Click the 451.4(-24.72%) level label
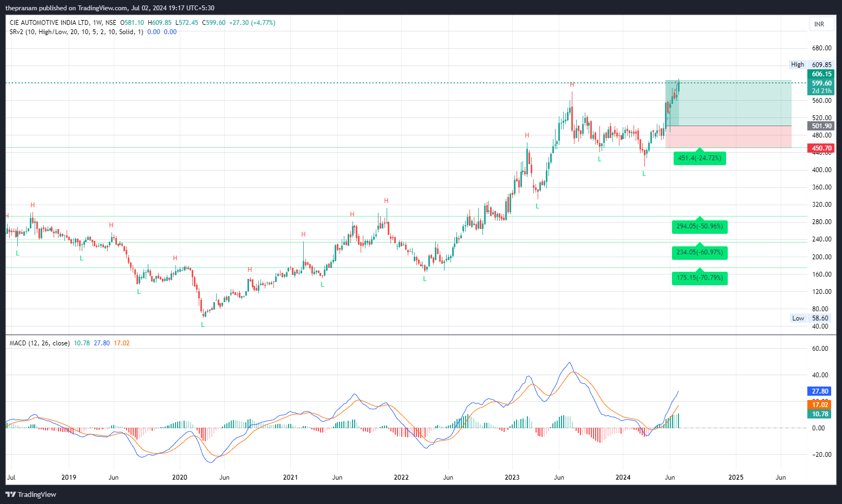The image size is (842, 504). click(700, 158)
